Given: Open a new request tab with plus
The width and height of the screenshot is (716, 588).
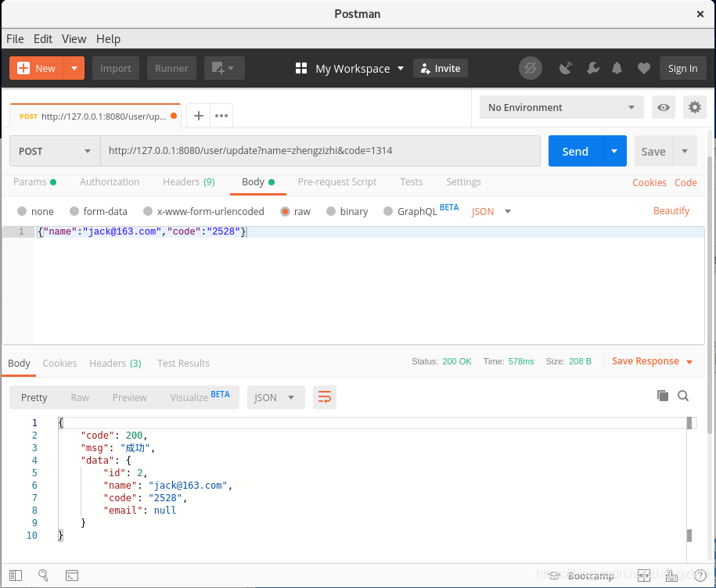Looking at the screenshot, I should (x=199, y=116).
